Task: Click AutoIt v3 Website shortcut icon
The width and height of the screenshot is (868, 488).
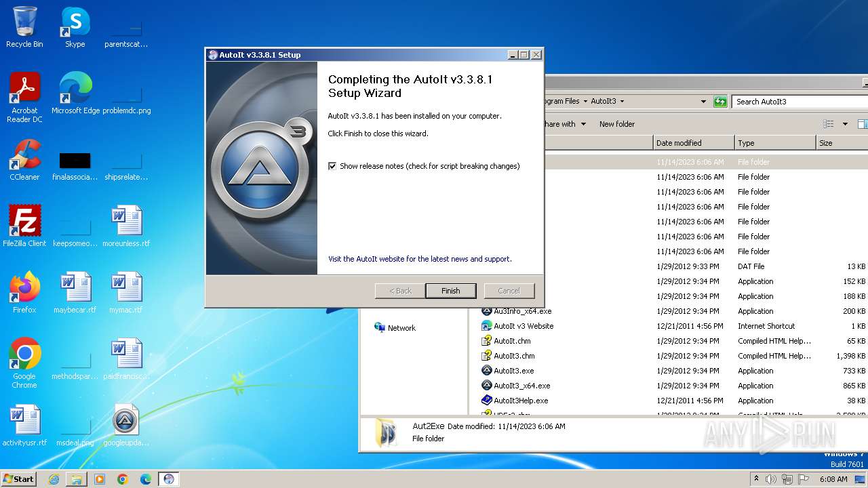Action: click(486, 326)
